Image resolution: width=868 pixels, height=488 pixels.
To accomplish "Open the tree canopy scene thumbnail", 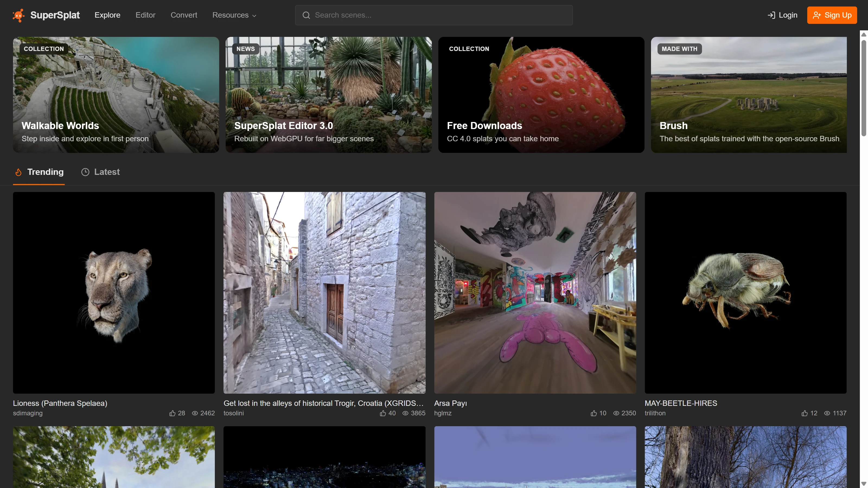I will pos(114,457).
